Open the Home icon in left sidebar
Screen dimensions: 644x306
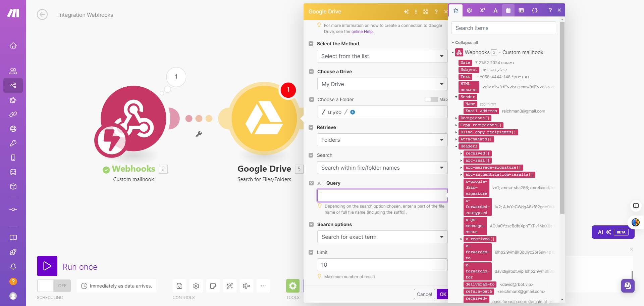(13, 45)
